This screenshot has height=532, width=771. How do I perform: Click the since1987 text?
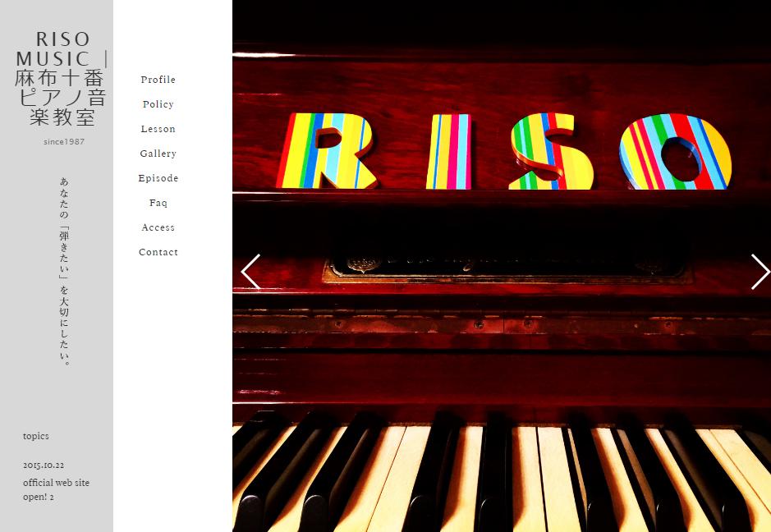[x=64, y=141]
